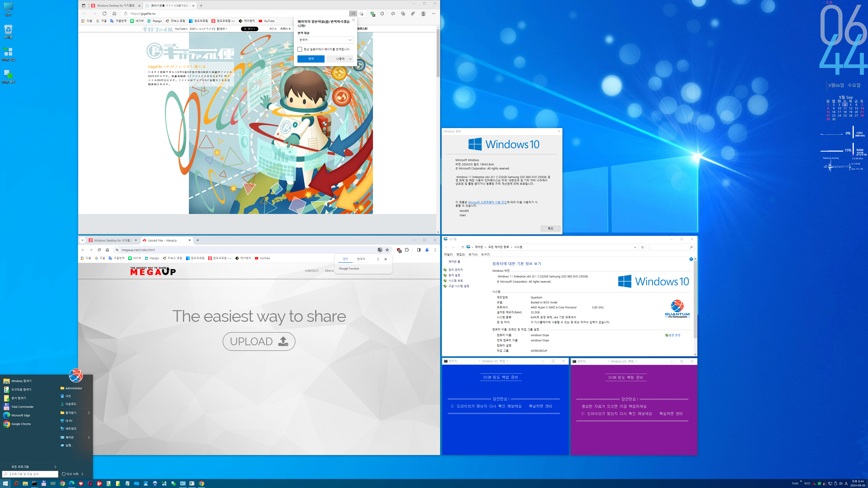Check always translate pages from Japanese

click(300, 49)
